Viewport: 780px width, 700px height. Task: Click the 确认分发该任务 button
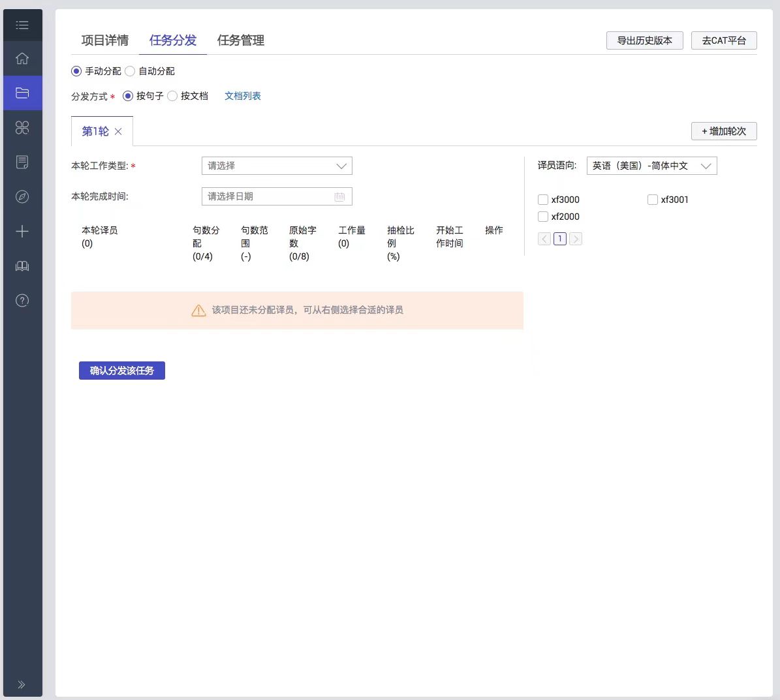[x=122, y=371]
